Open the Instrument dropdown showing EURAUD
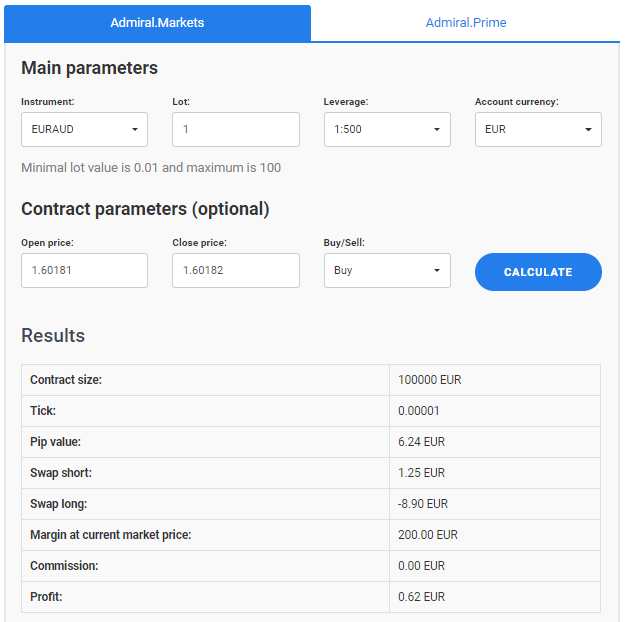 click(x=84, y=129)
